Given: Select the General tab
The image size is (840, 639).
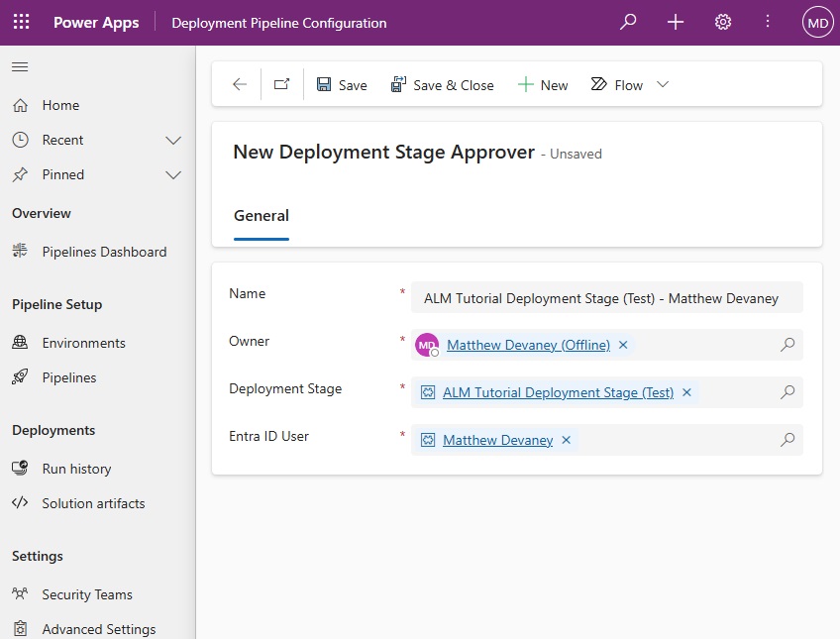Looking at the screenshot, I should click(x=262, y=215).
